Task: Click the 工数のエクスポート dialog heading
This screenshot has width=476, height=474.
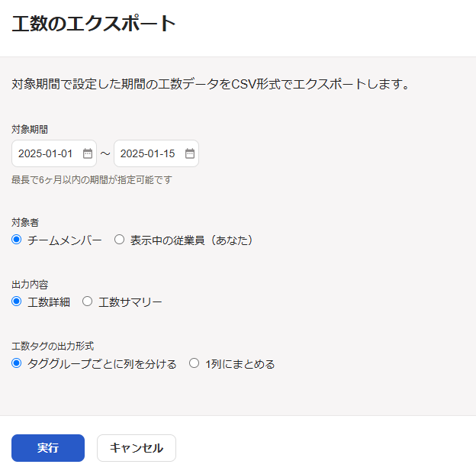Action: (x=94, y=24)
